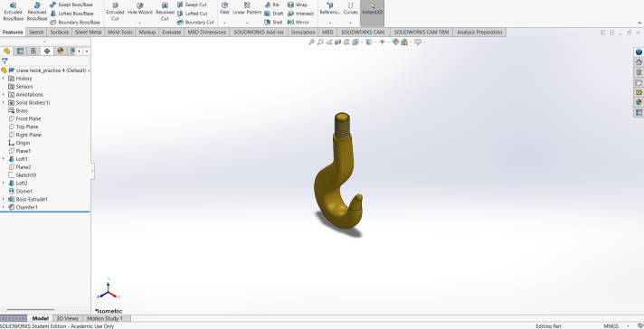644x329 pixels.
Task: Toggle Instant3D mode
Action: (372, 13)
